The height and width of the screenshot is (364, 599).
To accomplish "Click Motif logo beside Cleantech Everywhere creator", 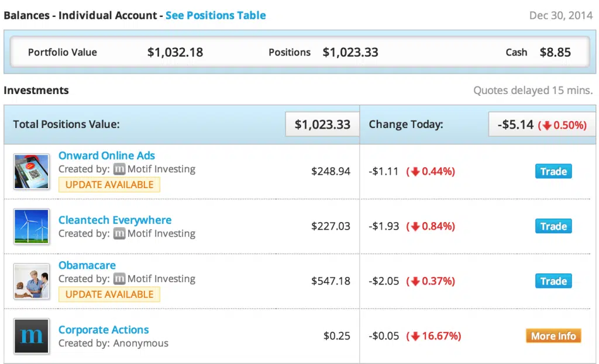I will [x=119, y=234].
